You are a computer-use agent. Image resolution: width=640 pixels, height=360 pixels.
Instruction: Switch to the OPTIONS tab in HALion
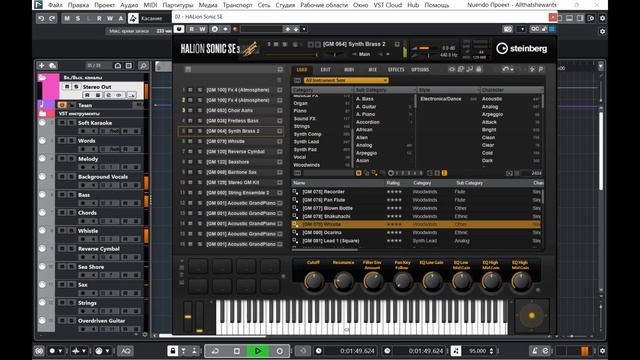420,70
